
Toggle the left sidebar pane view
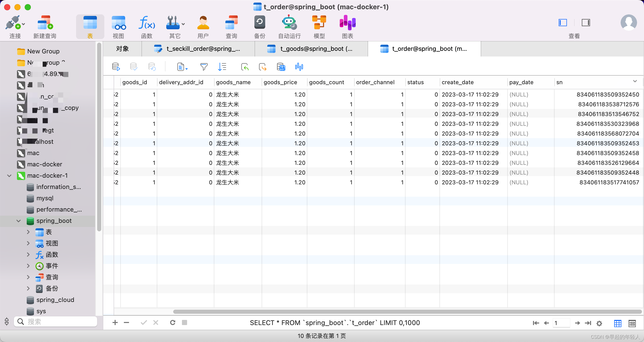[x=563, y=23]
